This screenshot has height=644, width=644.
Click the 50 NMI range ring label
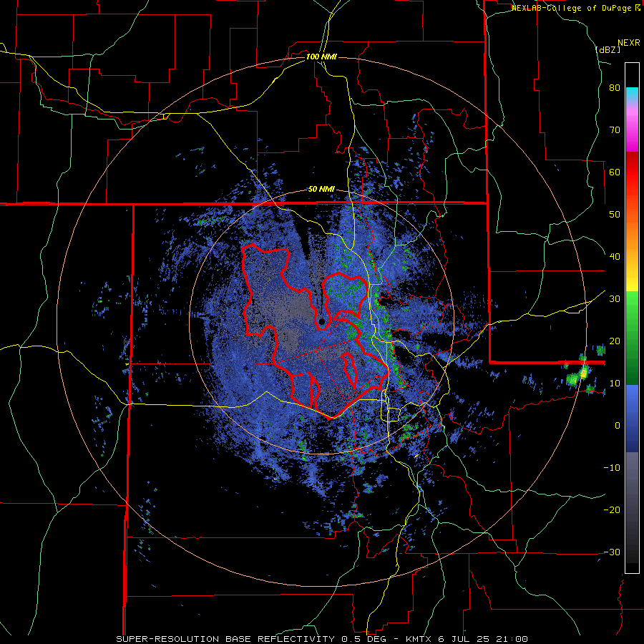321,190
